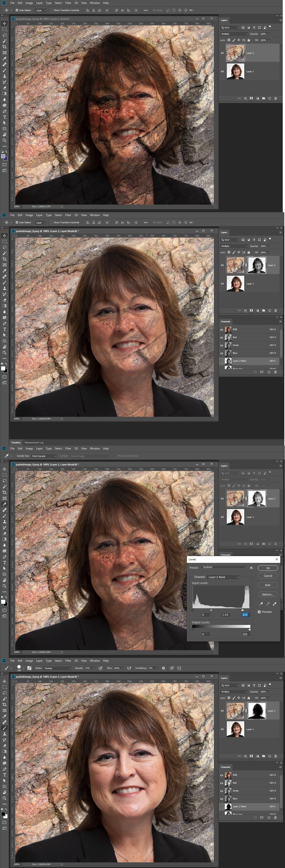Select the Pen tool in the second screenshot
The image size is (285, 868).
click(x=4, y=323)
